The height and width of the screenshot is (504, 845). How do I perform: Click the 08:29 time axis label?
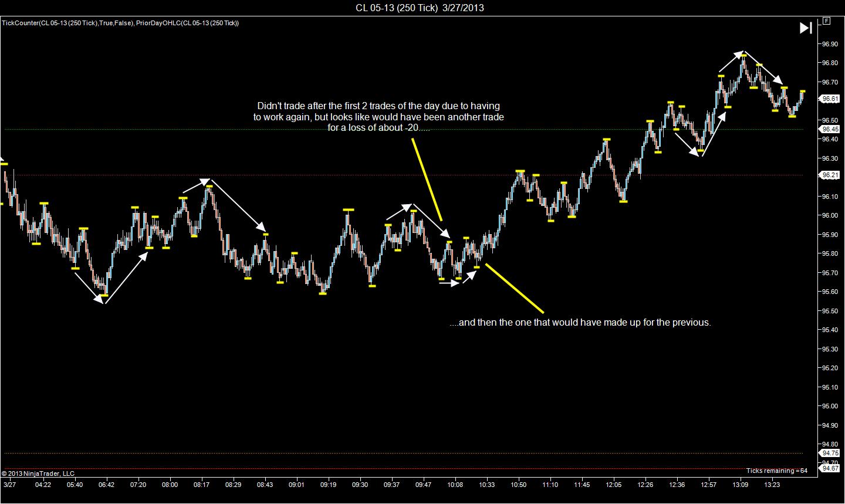point(233,485)
